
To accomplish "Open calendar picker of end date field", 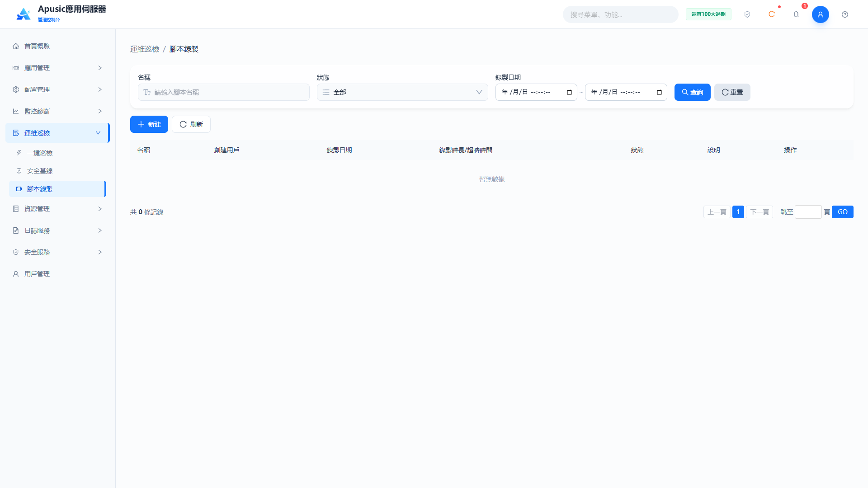I will (x=659, y=92).
